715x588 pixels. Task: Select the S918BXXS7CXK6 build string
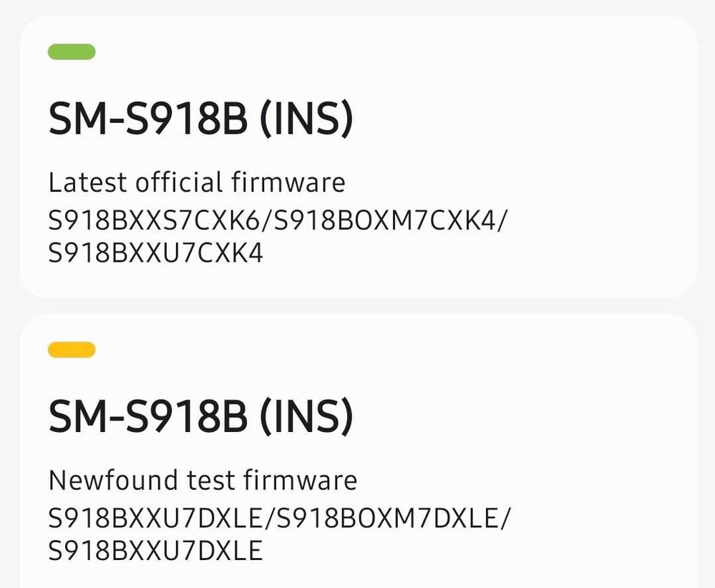pyautogui.click(x=154, y=220)
